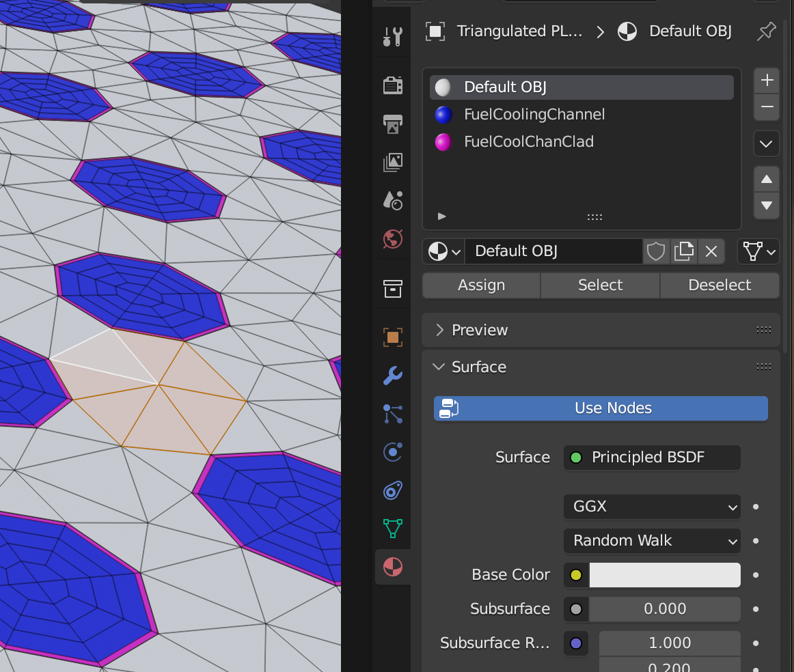Image resolution: width=794 pixels, height=672 pixels.
Task: Click the material sphere icon in breadcrumb
Action: (627, 31)
